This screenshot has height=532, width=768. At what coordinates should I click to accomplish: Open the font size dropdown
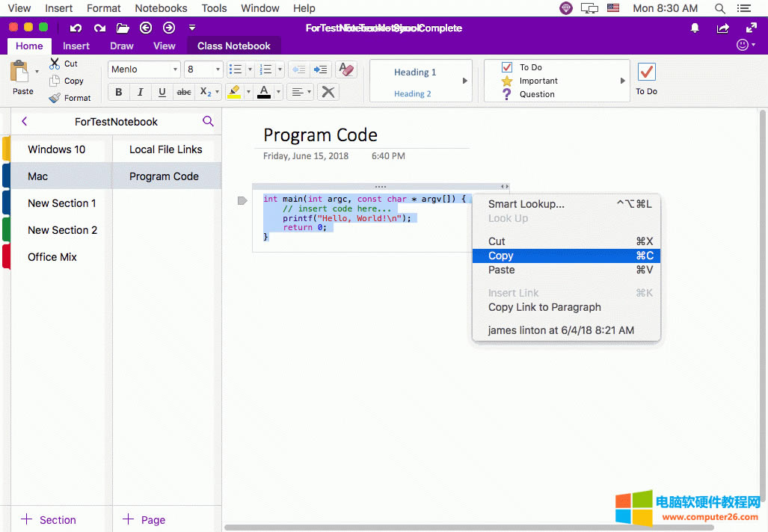(x=216, y=69)
